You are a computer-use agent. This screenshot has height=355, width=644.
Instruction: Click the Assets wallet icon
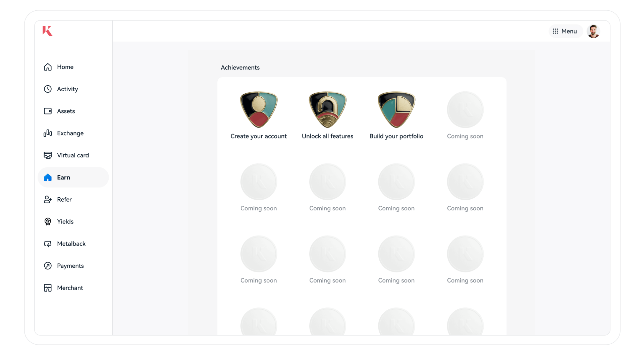tap(48, 111)
